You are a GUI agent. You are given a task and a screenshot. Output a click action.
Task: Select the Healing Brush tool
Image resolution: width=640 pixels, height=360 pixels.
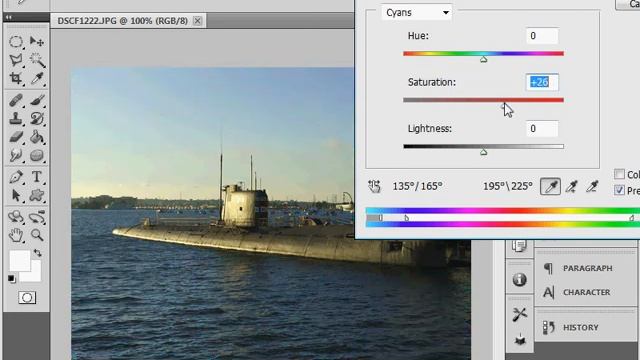tap(16, 100)
